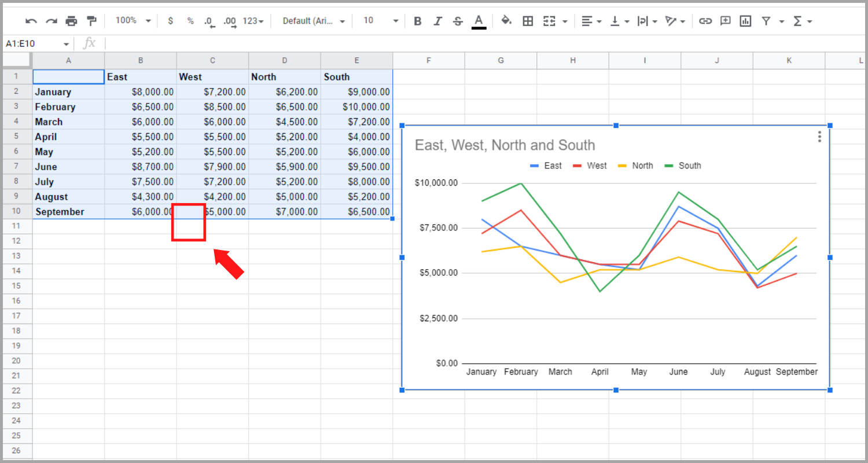Open the 123 number format dropdown
Screen dimensions: 868x463
tap(252, 20)
